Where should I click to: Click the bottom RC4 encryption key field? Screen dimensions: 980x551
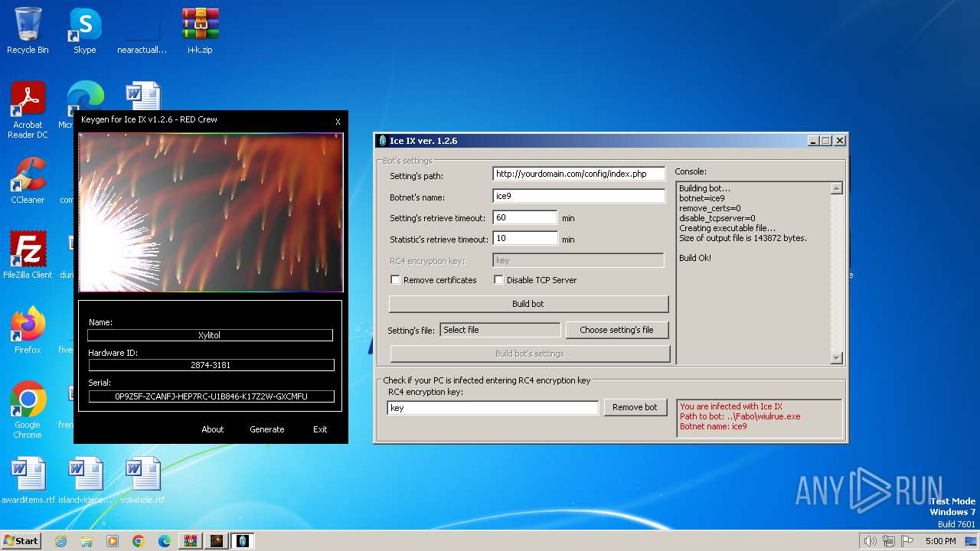click(493, 408)
